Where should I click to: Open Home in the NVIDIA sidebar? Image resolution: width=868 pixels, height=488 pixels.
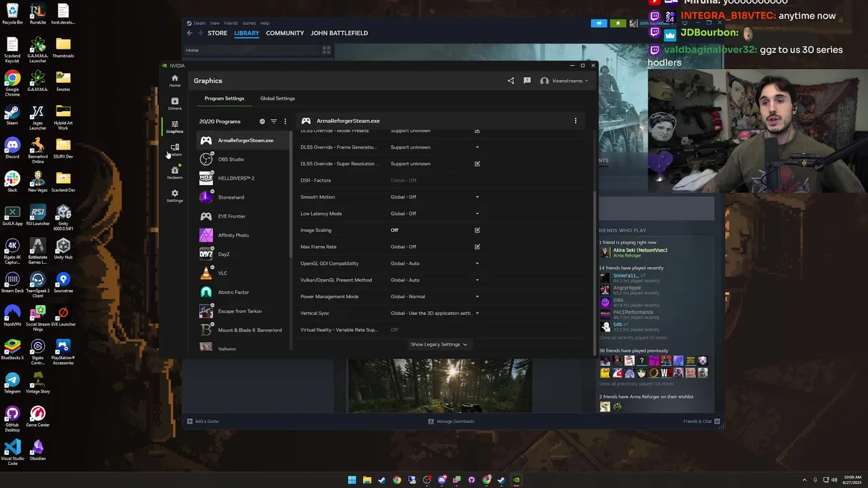pos(174,81)
